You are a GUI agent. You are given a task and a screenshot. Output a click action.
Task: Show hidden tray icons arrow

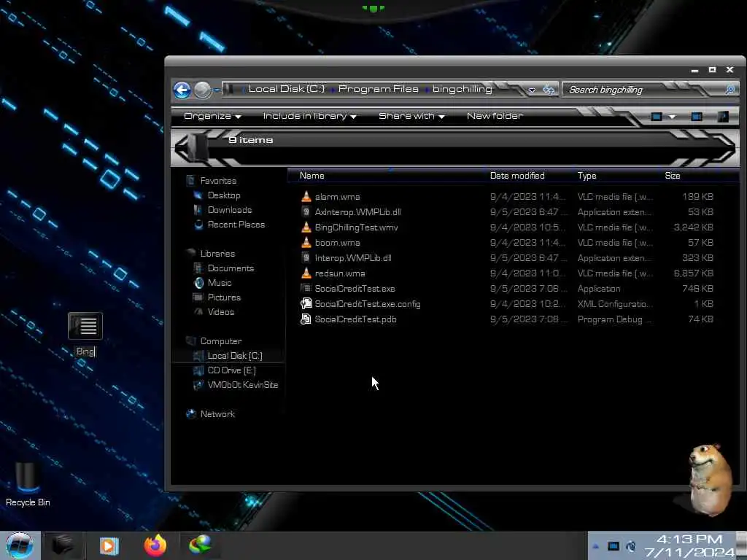click(x=595, y=547)
